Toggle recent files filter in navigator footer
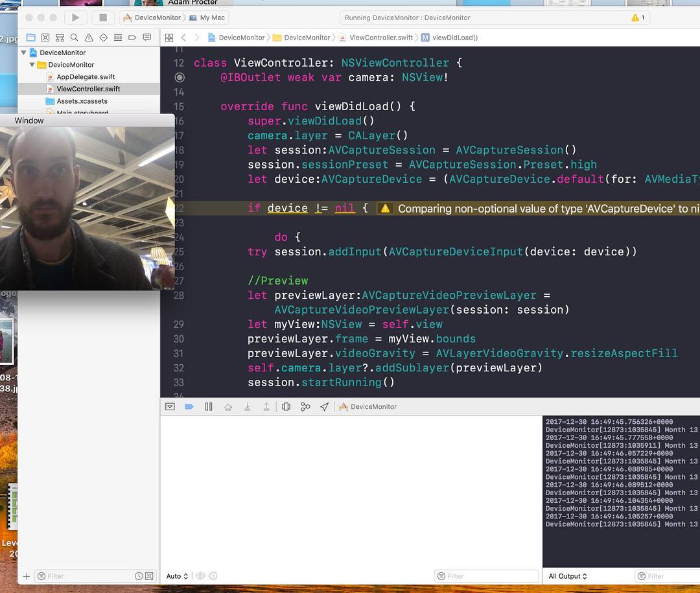The image size is (700, 593). point(139,576)
